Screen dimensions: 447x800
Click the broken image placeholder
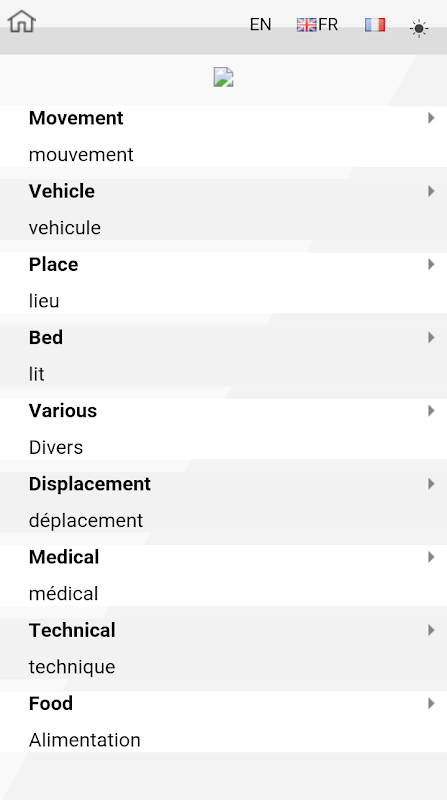pyautogui.click(x=224, y=78)
